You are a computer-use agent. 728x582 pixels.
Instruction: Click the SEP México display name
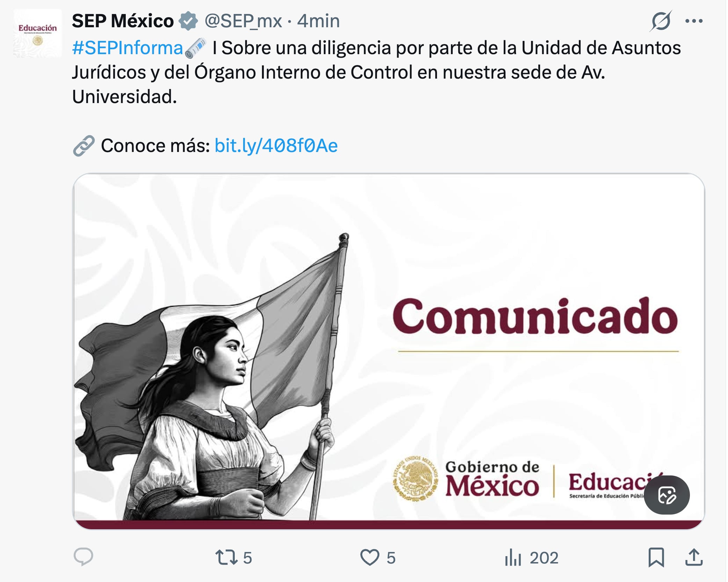[x=122, y=20]
